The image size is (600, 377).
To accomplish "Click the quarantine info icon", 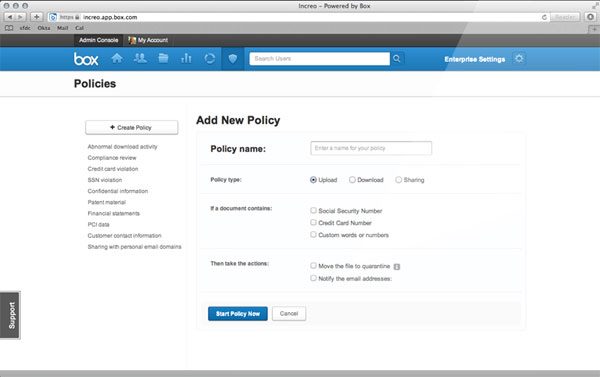I will (x=397, y=267).
